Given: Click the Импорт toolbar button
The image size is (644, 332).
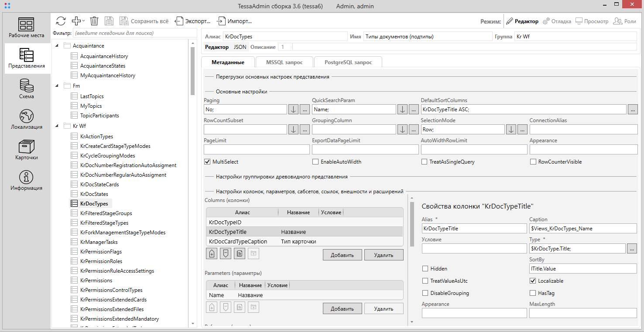Looking at the screenshot, I should coord(235,21).
